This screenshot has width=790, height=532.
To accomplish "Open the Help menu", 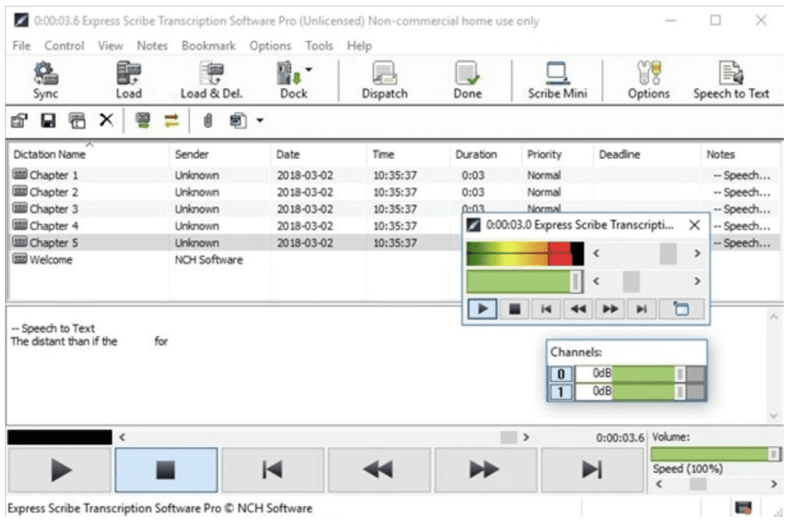I will pos(359,46).
